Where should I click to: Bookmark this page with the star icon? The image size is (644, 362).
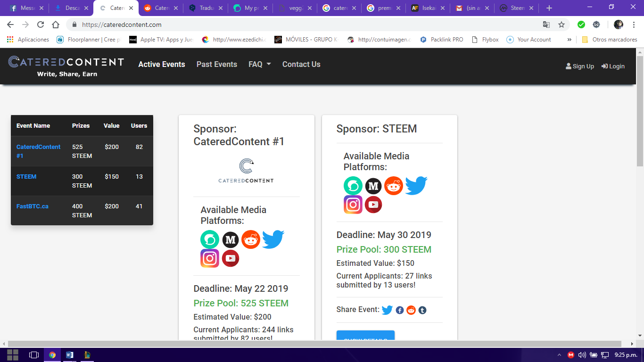(561, 25)
